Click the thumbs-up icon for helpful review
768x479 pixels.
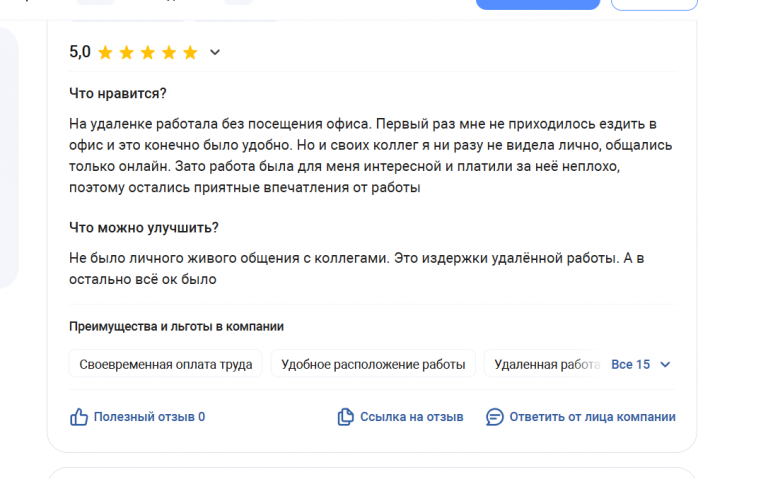pos(78,417)
